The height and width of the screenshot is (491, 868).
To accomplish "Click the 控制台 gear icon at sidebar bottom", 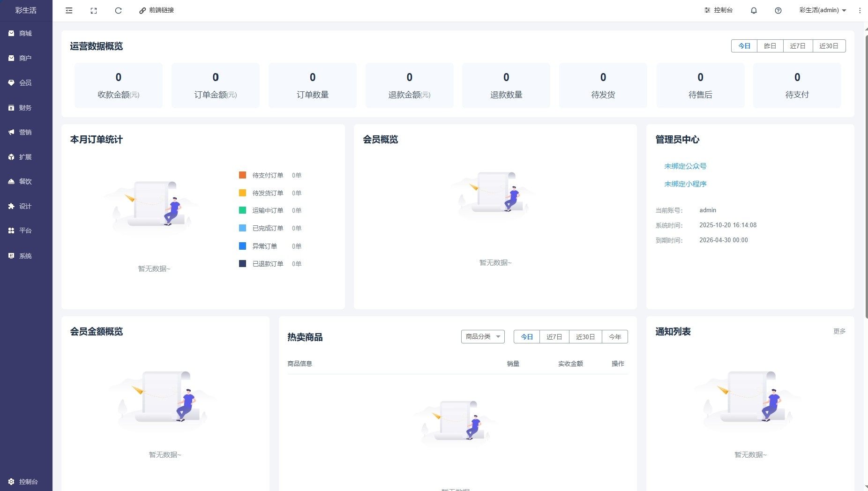I will pos(11,482).
